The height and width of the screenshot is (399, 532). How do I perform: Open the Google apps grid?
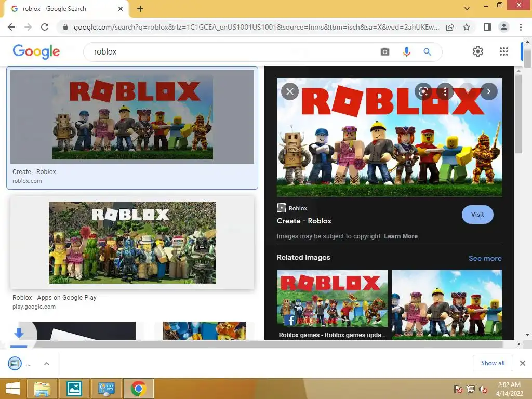(x=504, y=51)
